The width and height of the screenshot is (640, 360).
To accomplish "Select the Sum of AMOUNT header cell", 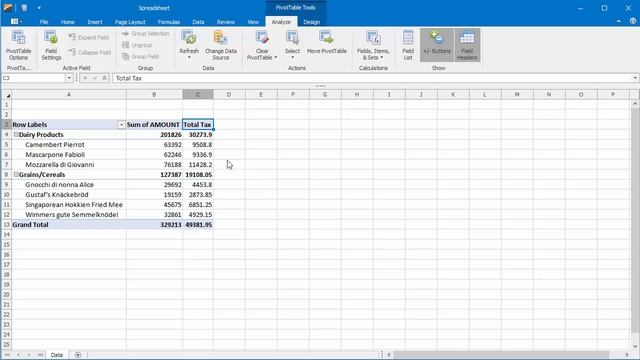I will click(x=154, y=124).
